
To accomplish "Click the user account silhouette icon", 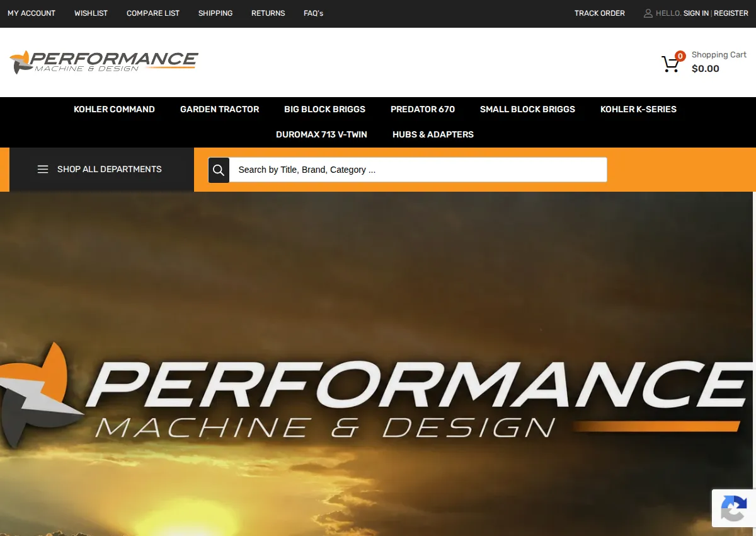I will 648,13.
